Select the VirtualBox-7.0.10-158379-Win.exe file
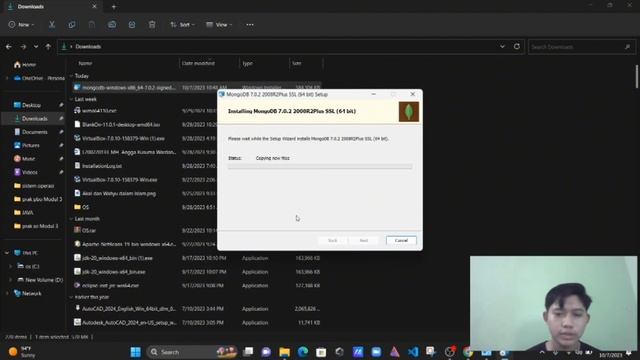 click(x=116, y=180)
